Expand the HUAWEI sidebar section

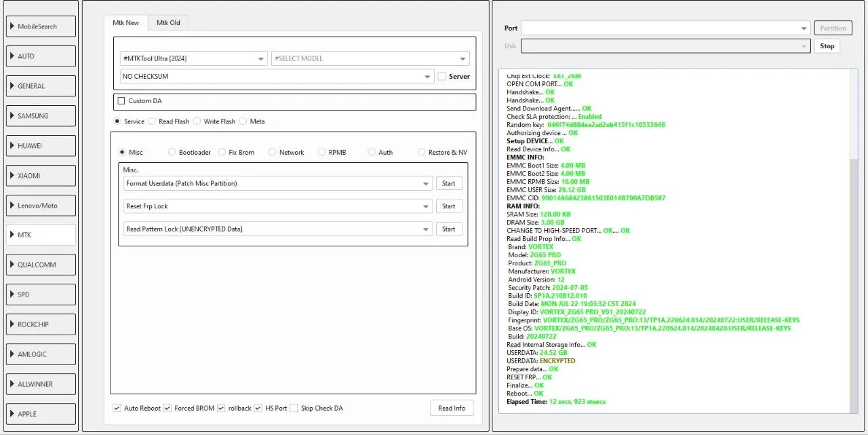[x=41, y=146]
